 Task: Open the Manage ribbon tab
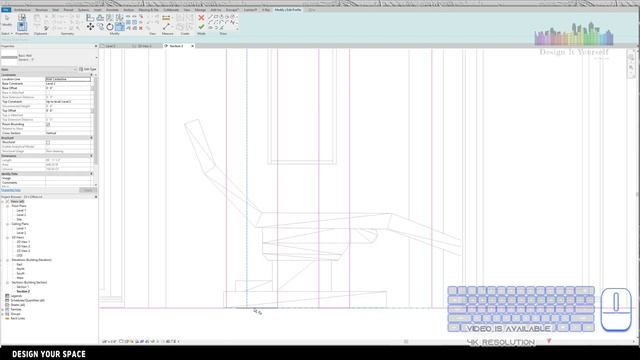(x=200, y=10)
